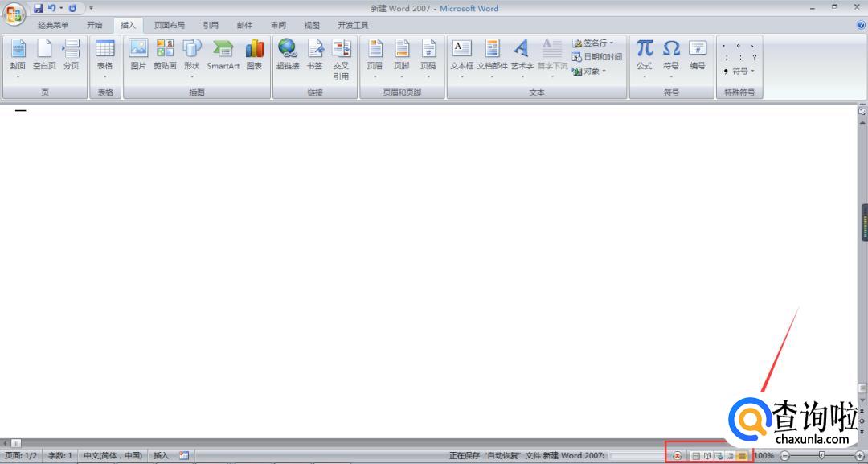Viewport: 868px width, 464px height.
Task: Switch to the 开始 tab
Action: (x=95, y=26)
